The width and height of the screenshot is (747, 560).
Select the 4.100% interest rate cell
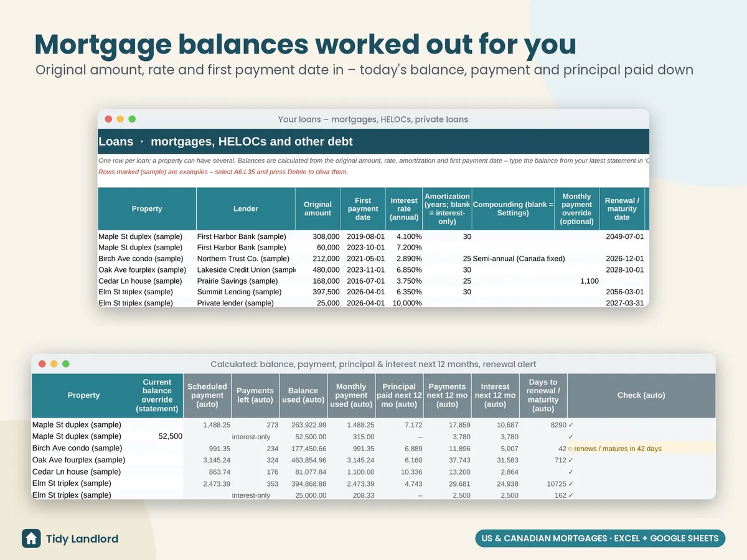click(404, 236)
